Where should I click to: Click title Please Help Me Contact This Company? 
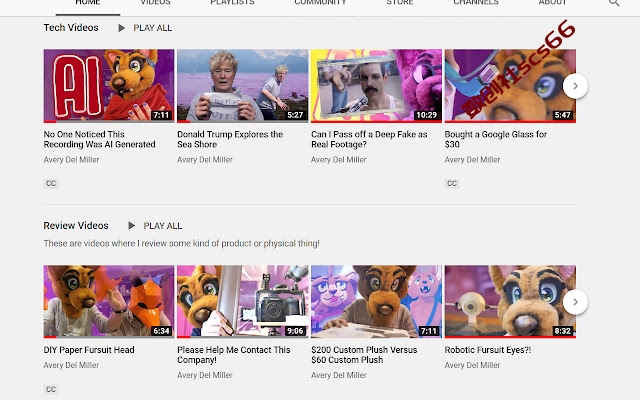[234, 355]
